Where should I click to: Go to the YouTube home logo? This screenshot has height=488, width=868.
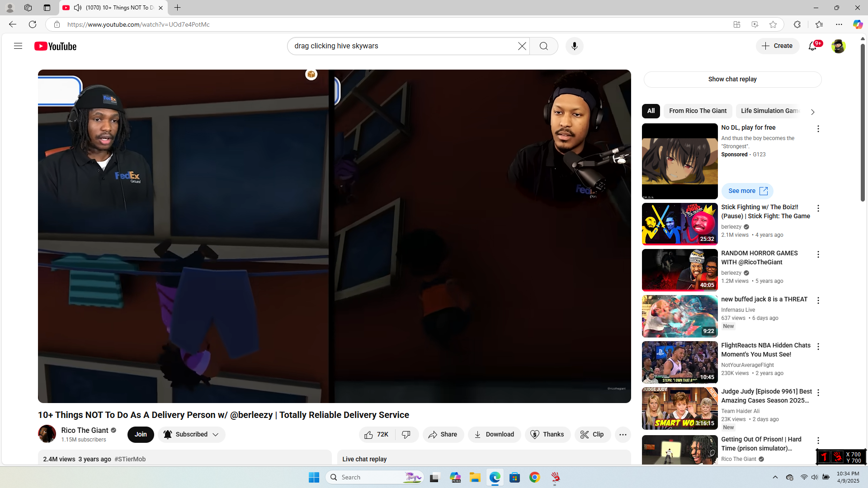(56, 46)
